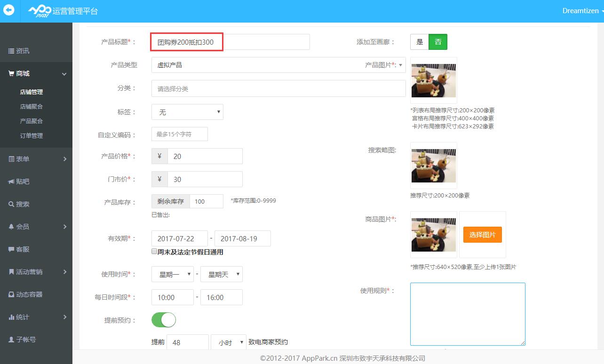Image resolution: width=604 pixels, height=364 pixels.
Task: Disable gallery by selecting 否
Action: click(x=438, y=41)
